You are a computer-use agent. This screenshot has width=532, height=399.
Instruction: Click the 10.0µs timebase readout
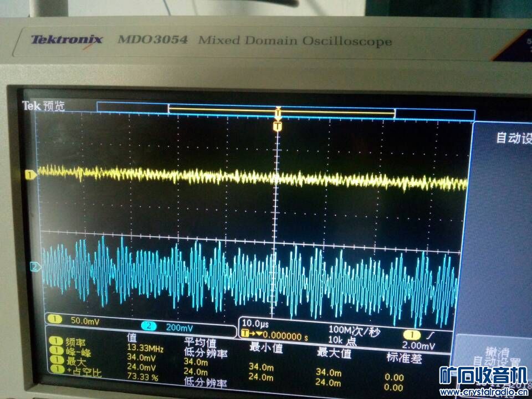click(x=255, y=323)
